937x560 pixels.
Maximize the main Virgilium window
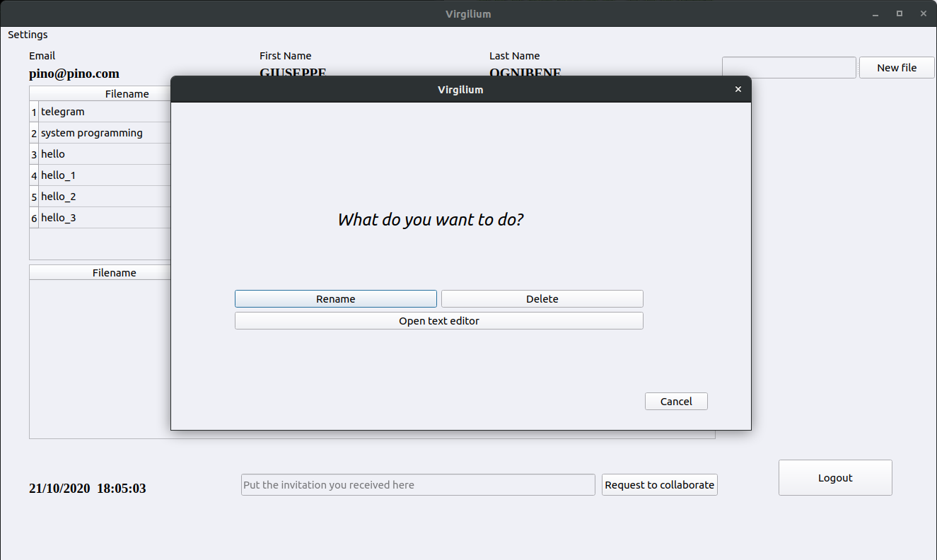900,13
